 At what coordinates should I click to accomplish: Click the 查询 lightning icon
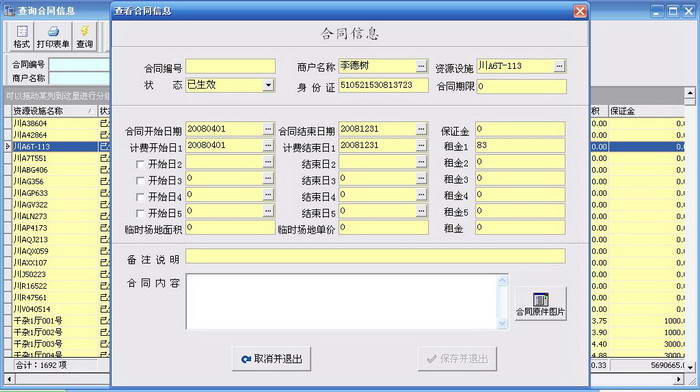coord(84,36)
